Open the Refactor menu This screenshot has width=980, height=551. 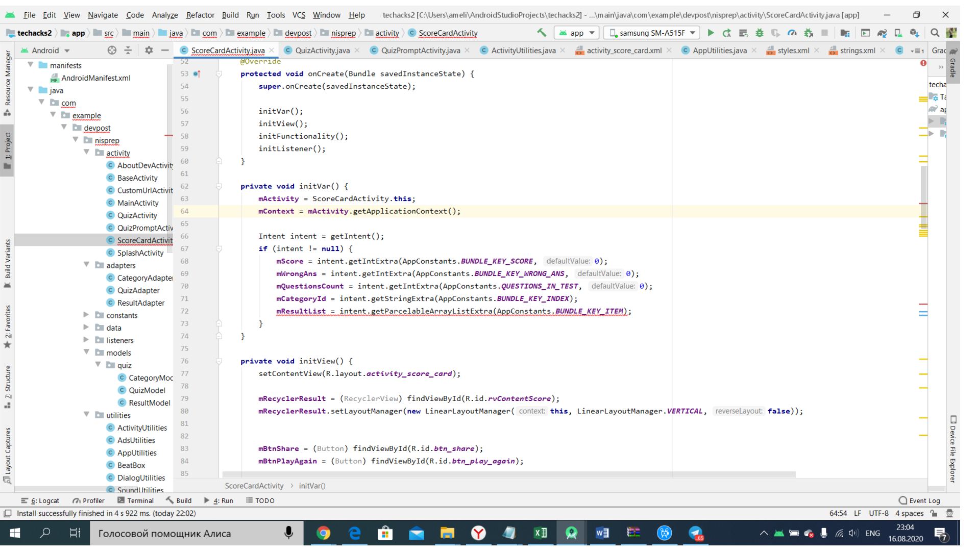(200, 15)
